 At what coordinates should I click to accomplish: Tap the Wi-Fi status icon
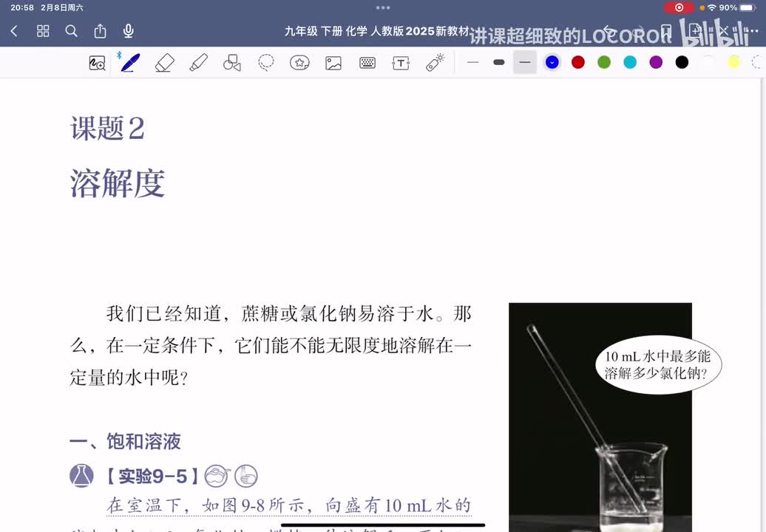[712, 7]
